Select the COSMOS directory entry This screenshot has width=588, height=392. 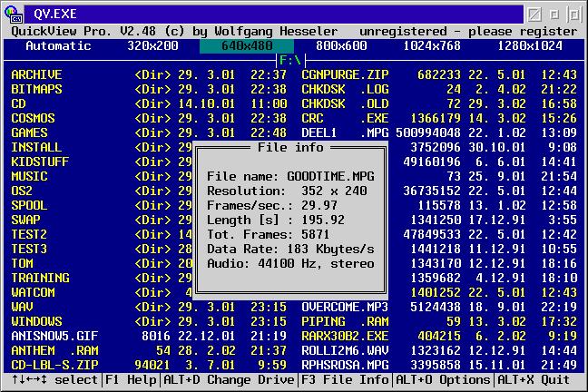click(x=149, y=118)
